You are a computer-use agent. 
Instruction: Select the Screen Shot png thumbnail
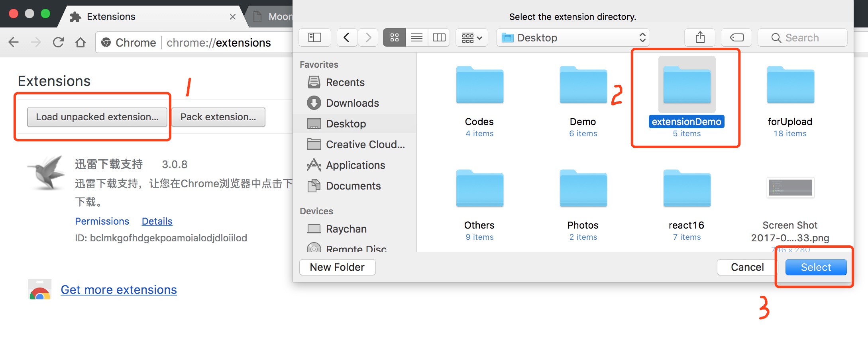point(790,188)
